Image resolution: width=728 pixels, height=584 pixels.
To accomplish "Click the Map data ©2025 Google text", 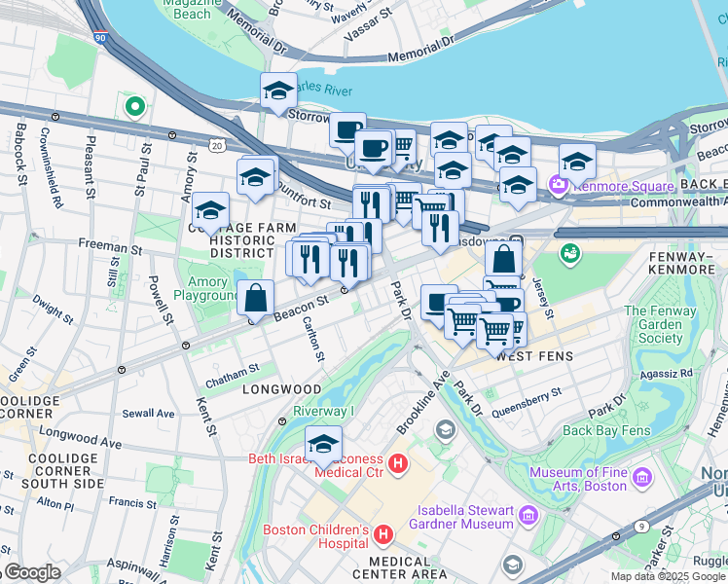I will [x=669, y=577].
